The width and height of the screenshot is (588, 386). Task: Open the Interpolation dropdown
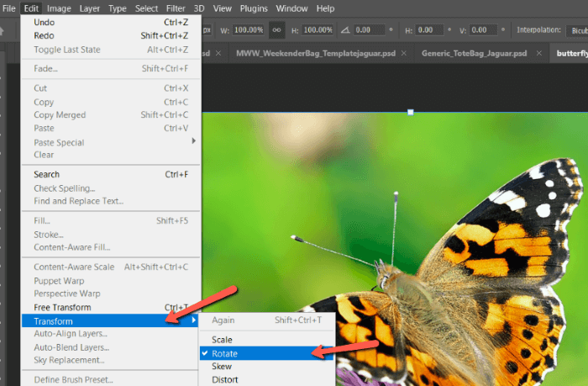[578, 29]
